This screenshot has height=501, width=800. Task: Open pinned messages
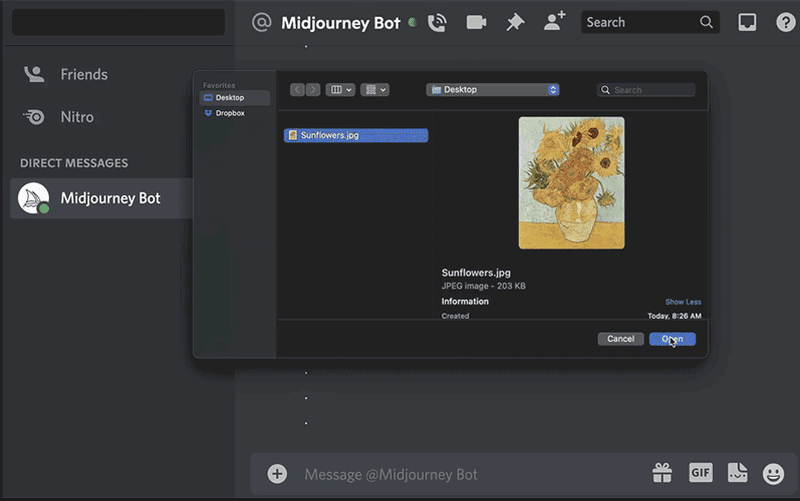coord(515,22)
